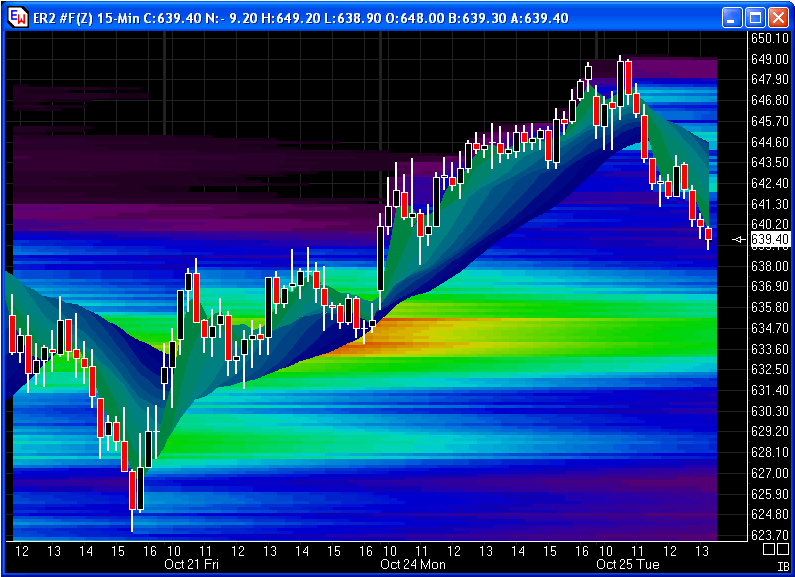Click the 630.30 price scale label
The height and width of the screenshot is (577, 795).
click(x=770, y=411)
